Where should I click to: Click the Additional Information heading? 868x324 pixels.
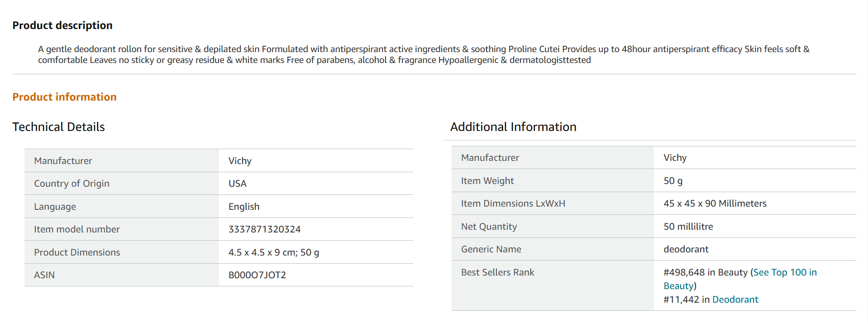click(x=513, y=127)
